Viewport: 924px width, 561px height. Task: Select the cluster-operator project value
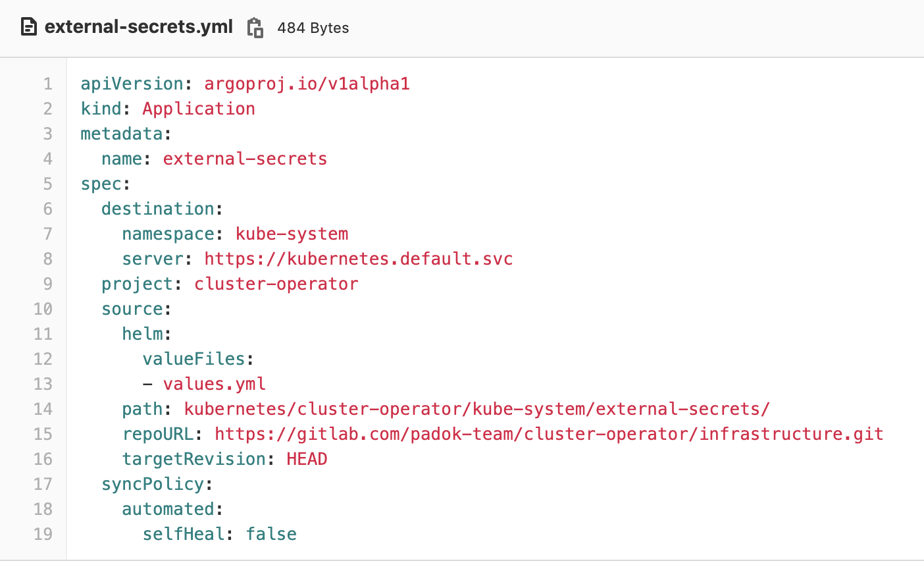tap(276, 284)
